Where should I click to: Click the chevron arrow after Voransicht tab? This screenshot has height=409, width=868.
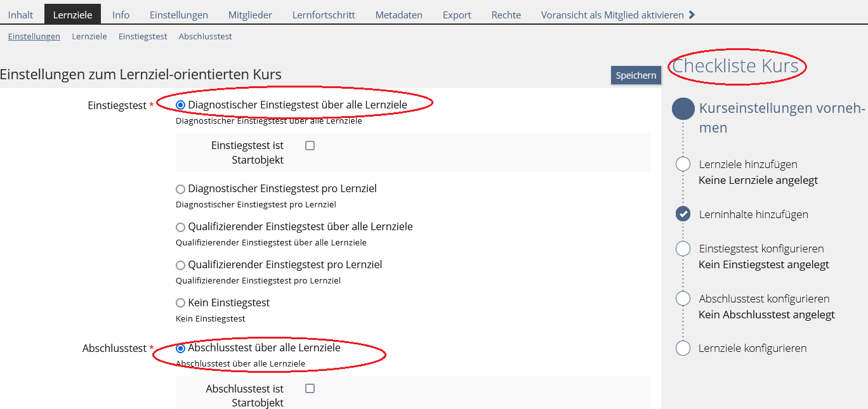(692, 15)
